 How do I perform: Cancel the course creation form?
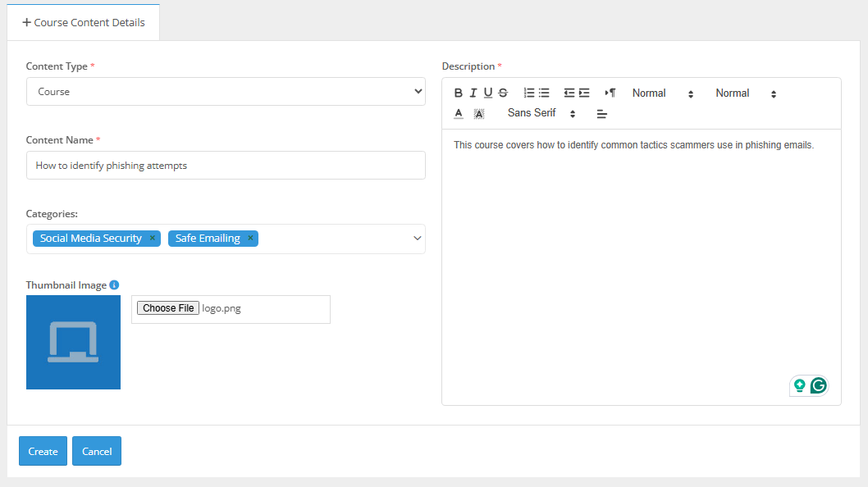pyautogui.click(x=96, y=450)
